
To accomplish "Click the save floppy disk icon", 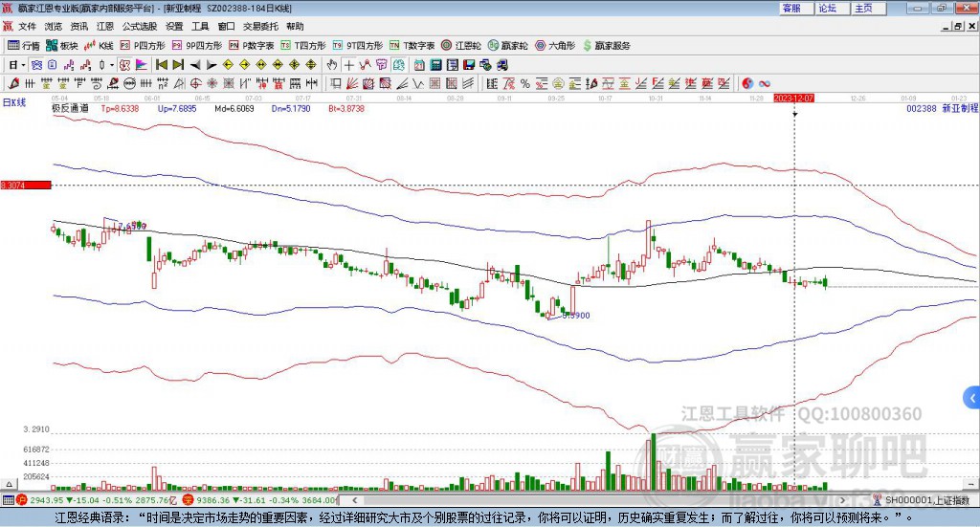I will tap(469, 65).
